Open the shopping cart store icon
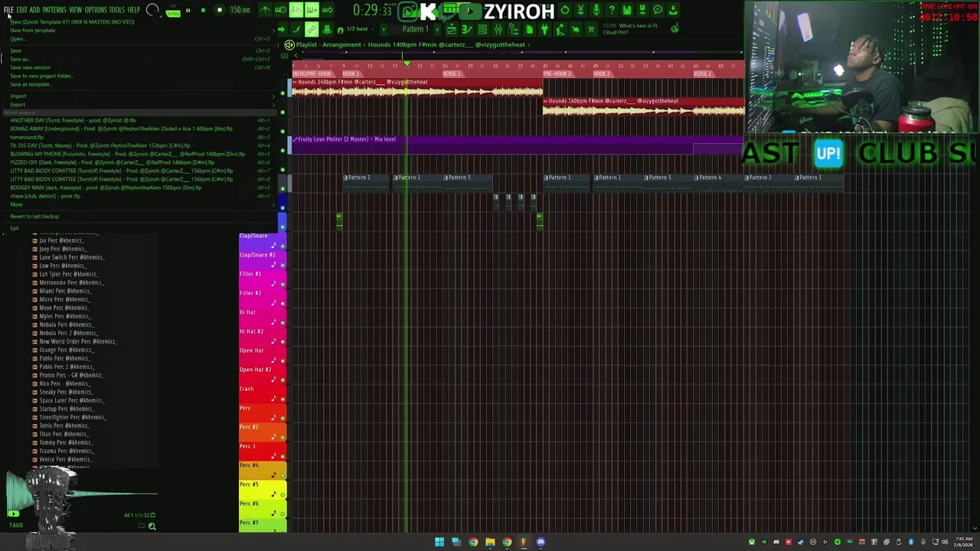The width and height of the screenshot is (980, 551). click(591, 29)
